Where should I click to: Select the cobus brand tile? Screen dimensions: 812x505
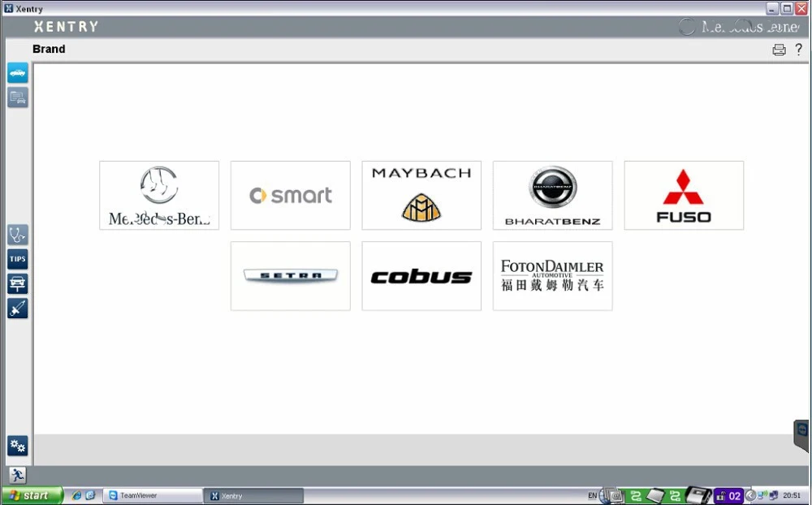click(421, 276)
